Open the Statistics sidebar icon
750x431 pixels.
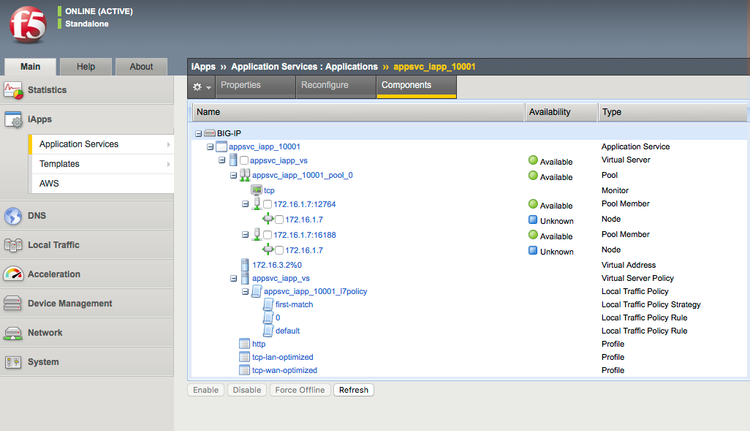(x=13, y=90)
